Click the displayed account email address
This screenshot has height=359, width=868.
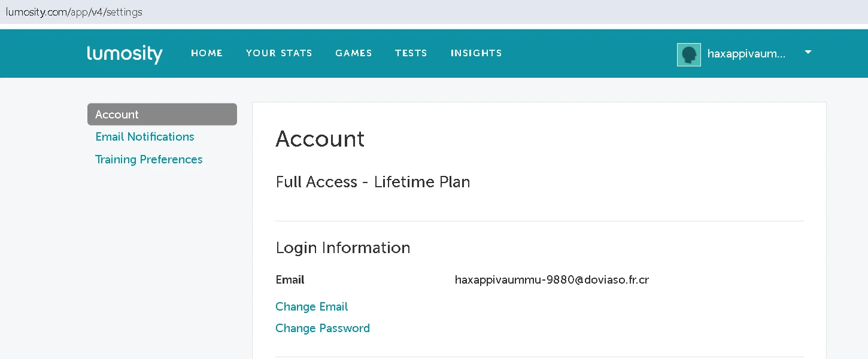pos(552,280)
